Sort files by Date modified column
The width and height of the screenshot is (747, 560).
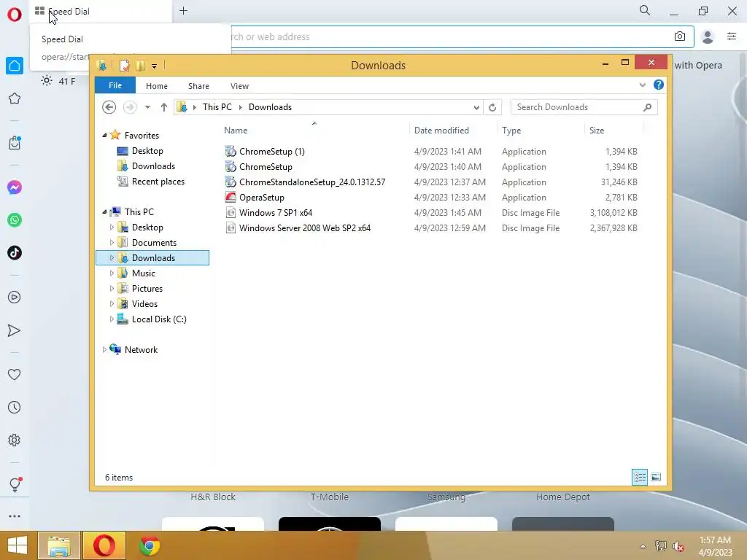(453, 130)
